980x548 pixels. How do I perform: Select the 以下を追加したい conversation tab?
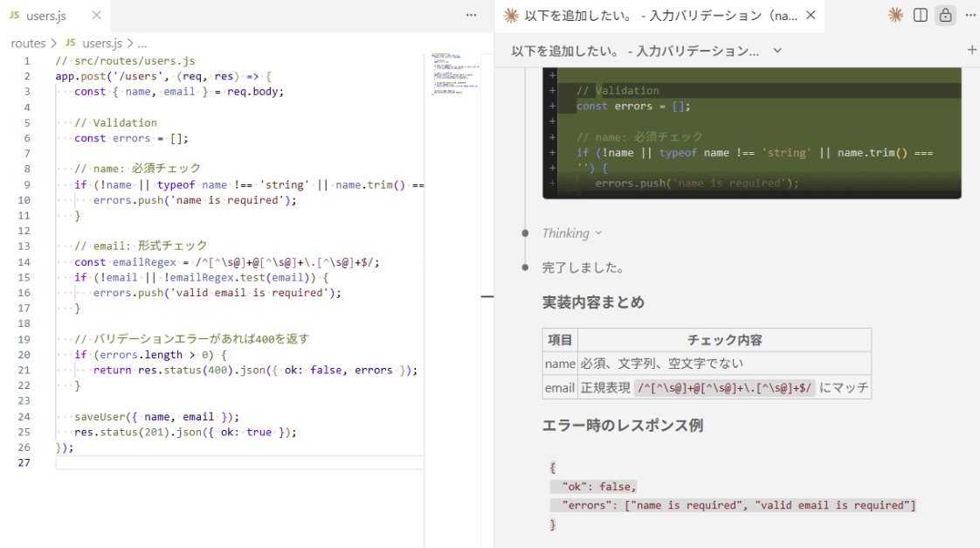660,15
